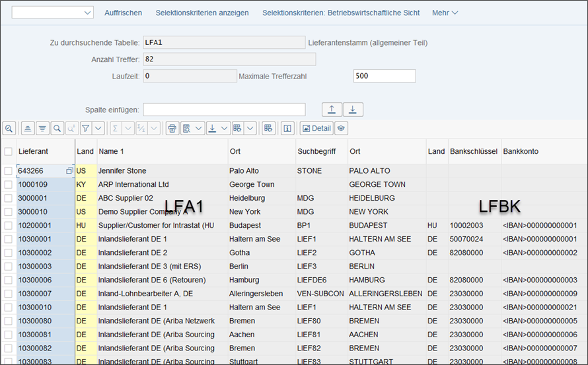Expand the filter options dropdown arrow
588x365 pixels.
(98, 128)
